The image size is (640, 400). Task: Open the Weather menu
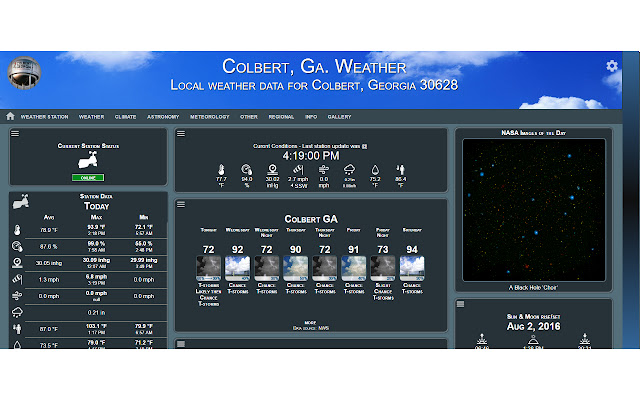91,117
